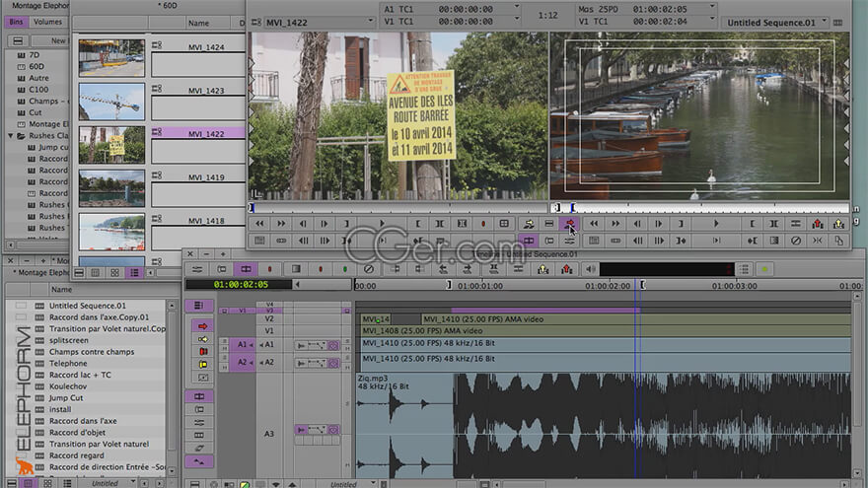The width and height of the screenshot is (868, 488).
Task: Toggle the Smart Tool master button
Action: pos(198,306)
